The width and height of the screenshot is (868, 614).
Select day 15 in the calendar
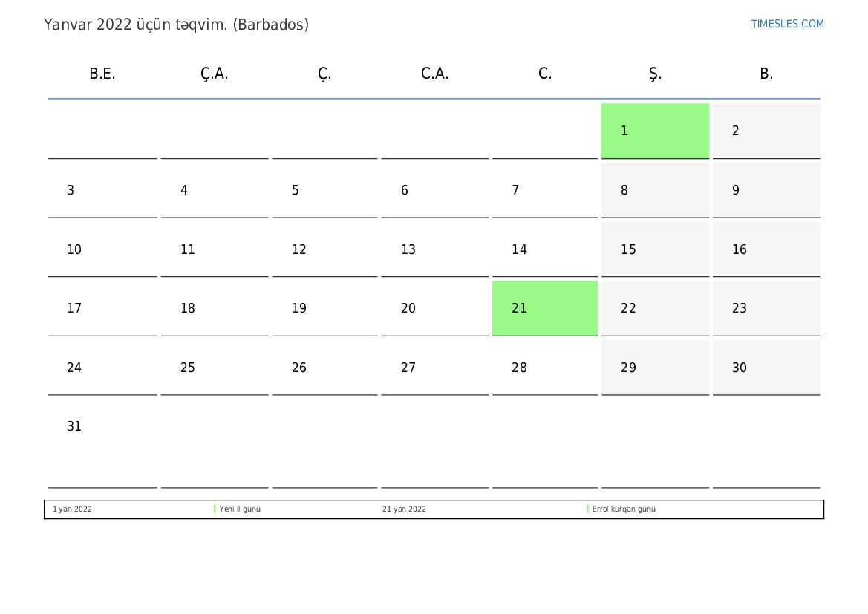click(628, 249)
